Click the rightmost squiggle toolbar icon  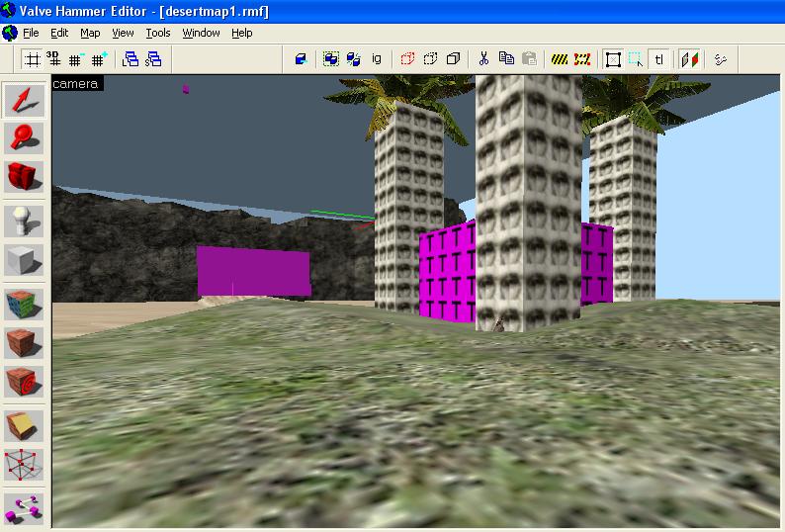click(721, 59)
